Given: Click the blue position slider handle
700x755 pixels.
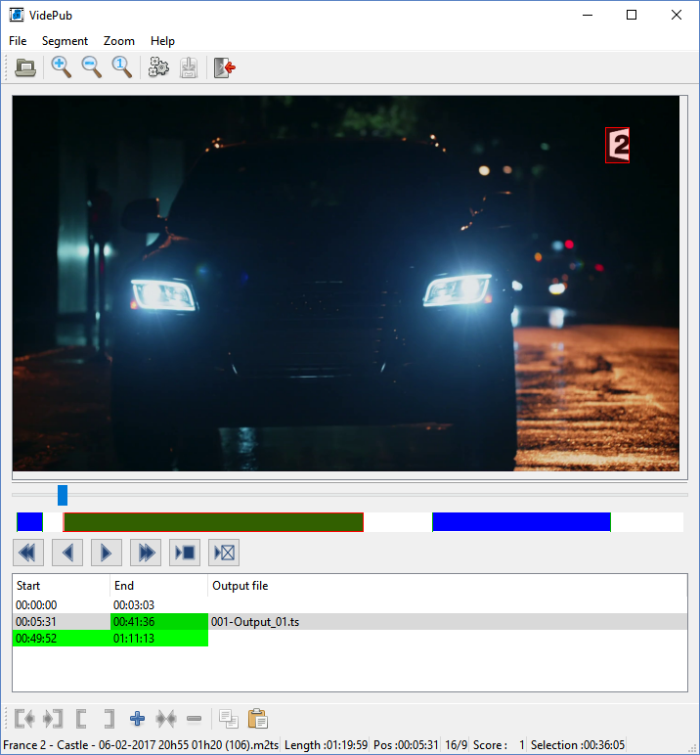Looking at the screenshot, I should [63, 495].
